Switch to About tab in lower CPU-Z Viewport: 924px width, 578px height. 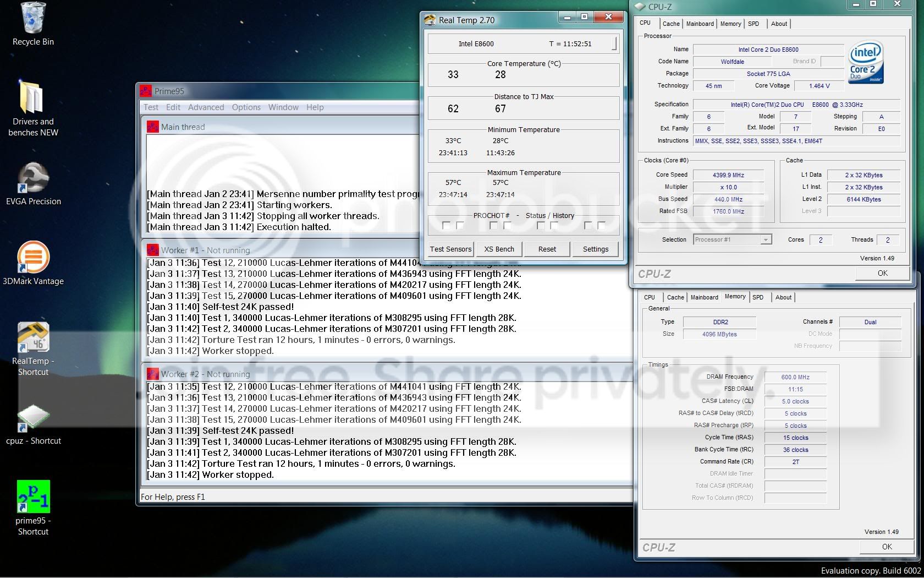coord(783,297)
